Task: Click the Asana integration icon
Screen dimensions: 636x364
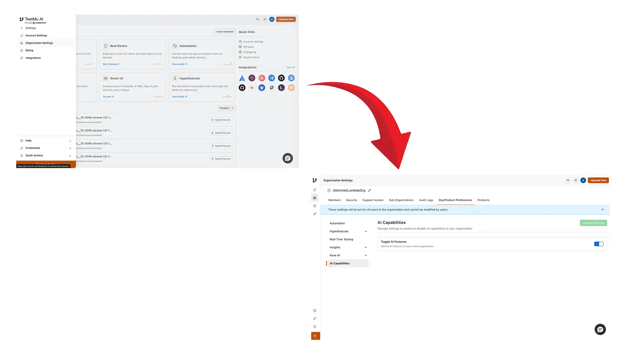Action: 262,78
